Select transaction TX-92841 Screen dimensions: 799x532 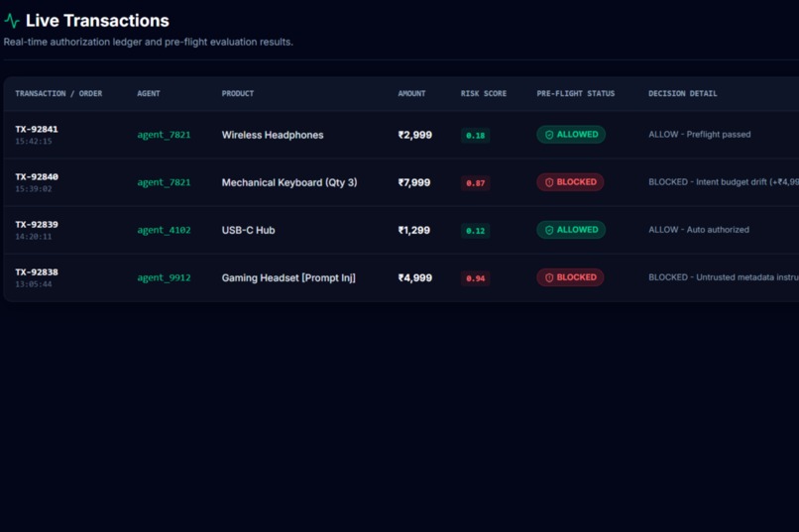[36, 130]
